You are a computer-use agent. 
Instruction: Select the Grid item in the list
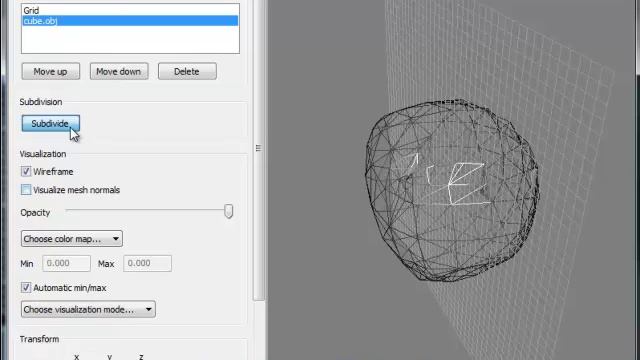pyautogui.click(x=130, y=10)
